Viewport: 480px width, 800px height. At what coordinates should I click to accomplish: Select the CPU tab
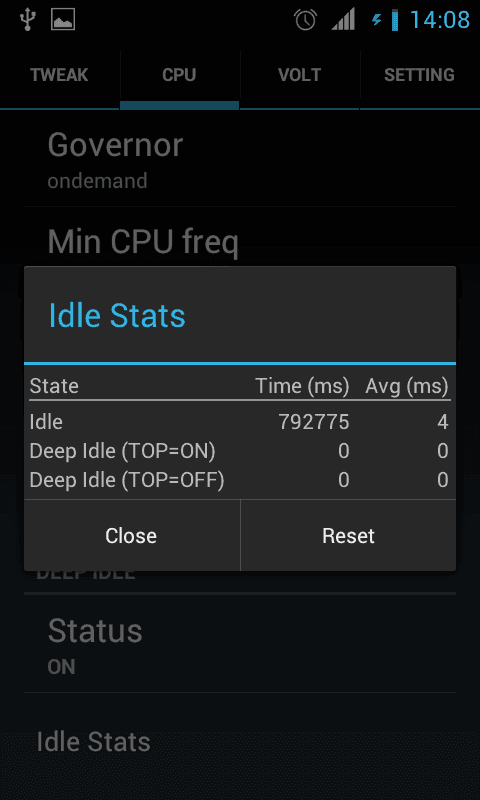pyautogui.click(x=180, y=75)
